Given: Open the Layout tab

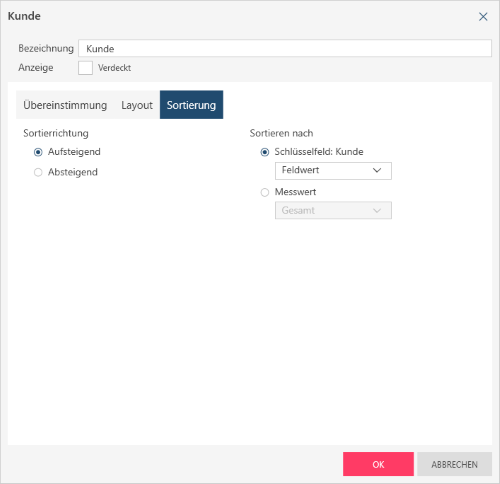Looking at the screenshot, I should [x=137, y=105].
